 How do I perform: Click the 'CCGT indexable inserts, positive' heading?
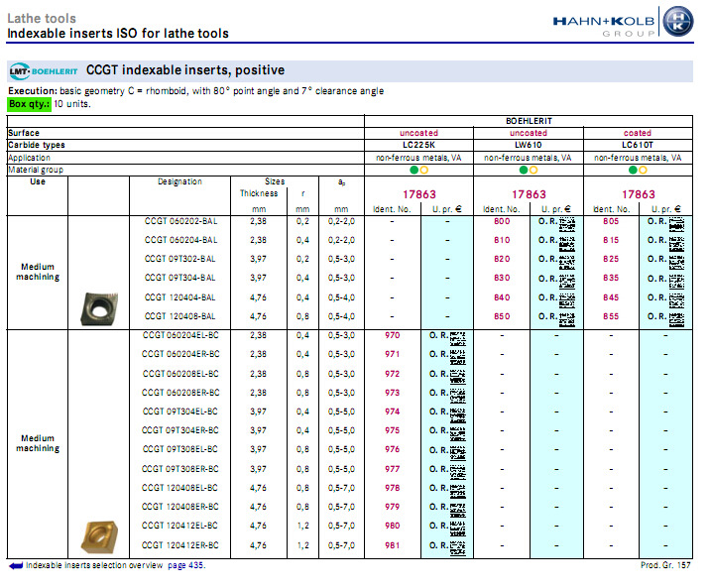pyautogui.click(x=185, y=70)
